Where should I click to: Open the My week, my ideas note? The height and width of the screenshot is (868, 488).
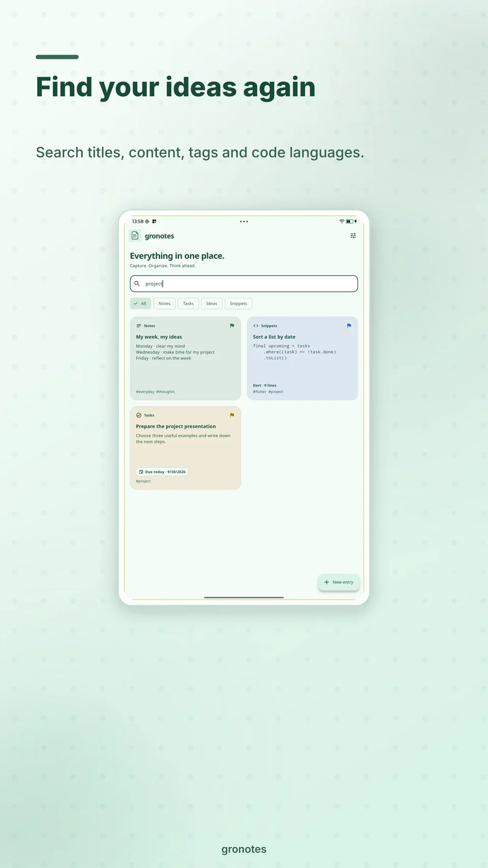186,358
